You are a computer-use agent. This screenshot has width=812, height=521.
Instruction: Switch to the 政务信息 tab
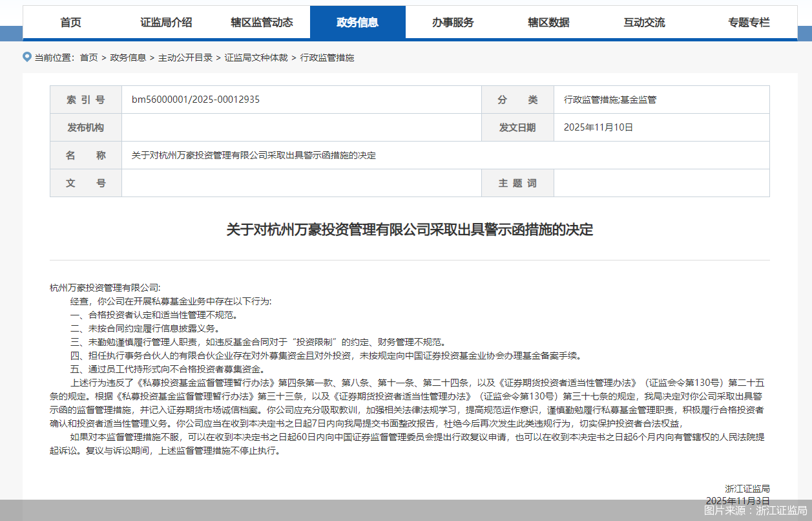tap(358, 22)
